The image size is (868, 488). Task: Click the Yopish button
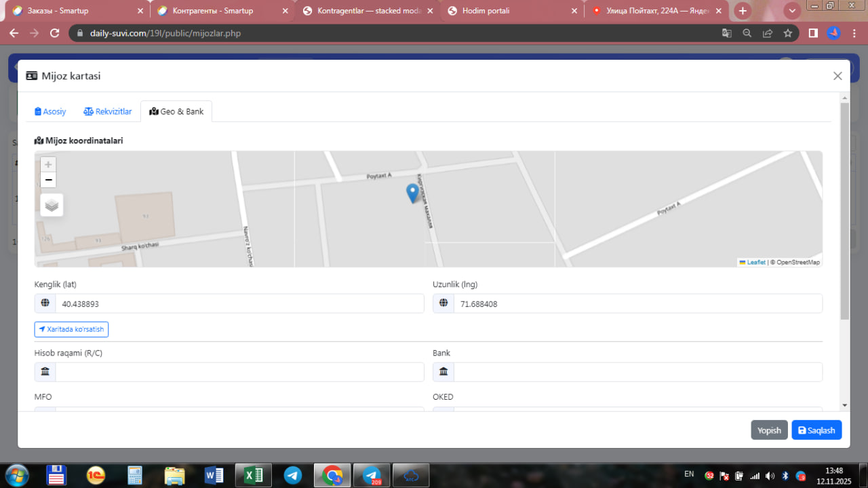(x=769, y=430)
